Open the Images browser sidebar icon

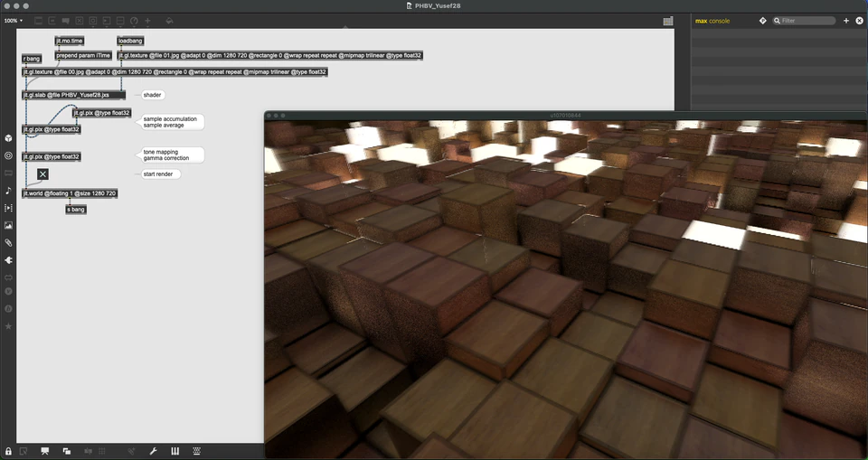8,225
